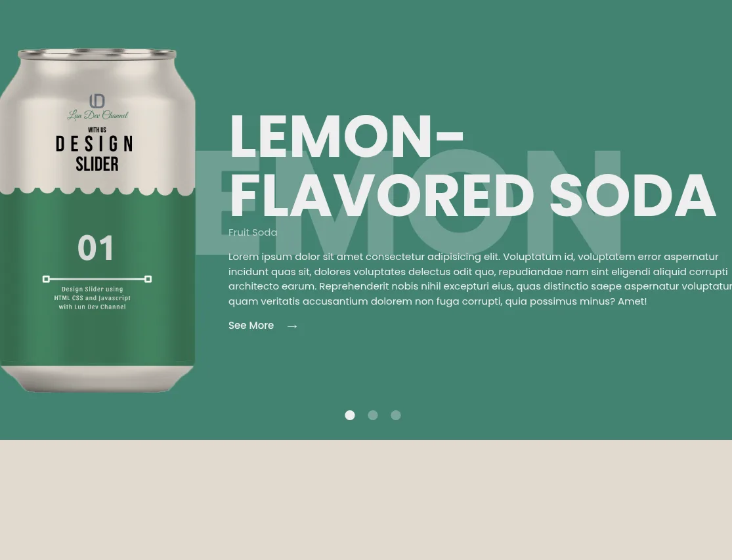732x560 pixels.
Task: Click the Design Slider text on can
Action: coord(95,153)
